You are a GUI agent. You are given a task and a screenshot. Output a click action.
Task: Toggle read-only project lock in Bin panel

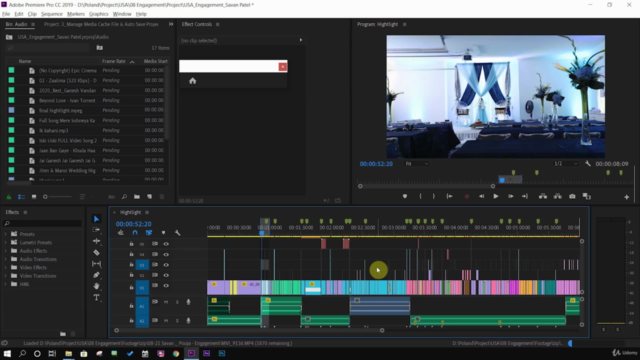pos(9,197)
